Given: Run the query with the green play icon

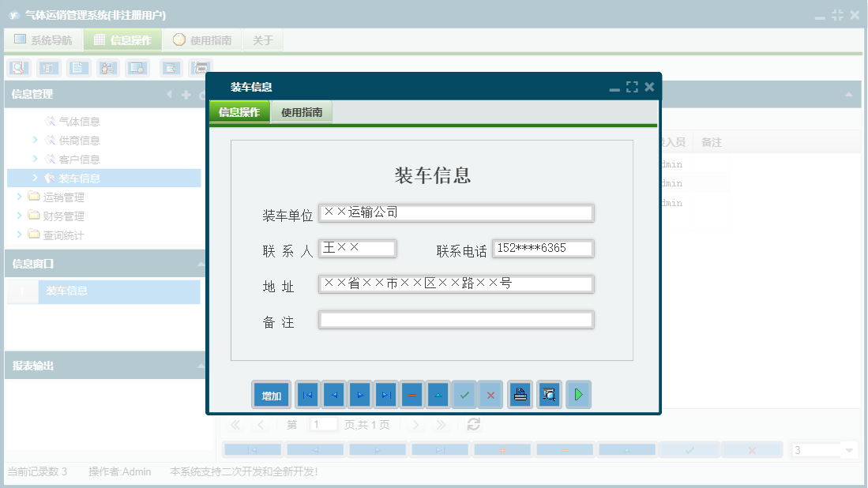Looking at the screenshot, I should coord(578,394).
